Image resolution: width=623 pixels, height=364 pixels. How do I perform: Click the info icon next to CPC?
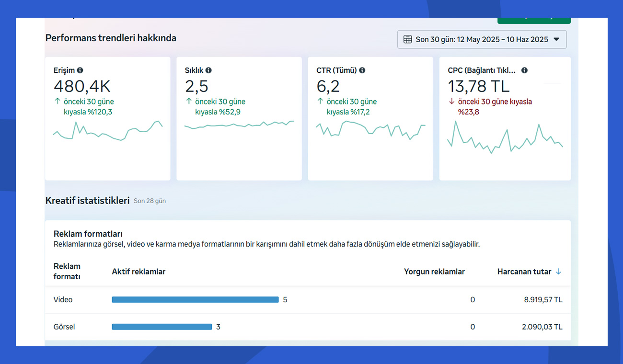[x=524, y=70]
